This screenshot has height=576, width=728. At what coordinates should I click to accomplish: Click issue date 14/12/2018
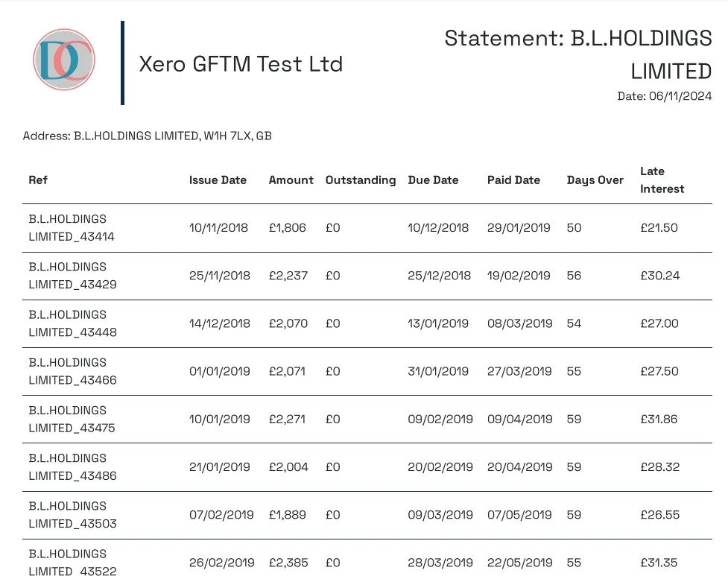220,323
